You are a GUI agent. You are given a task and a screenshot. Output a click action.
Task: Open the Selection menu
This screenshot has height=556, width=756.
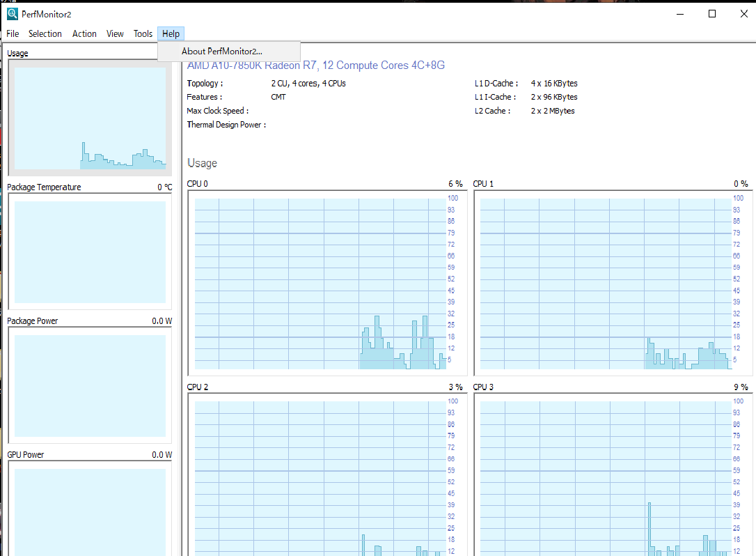45,33
